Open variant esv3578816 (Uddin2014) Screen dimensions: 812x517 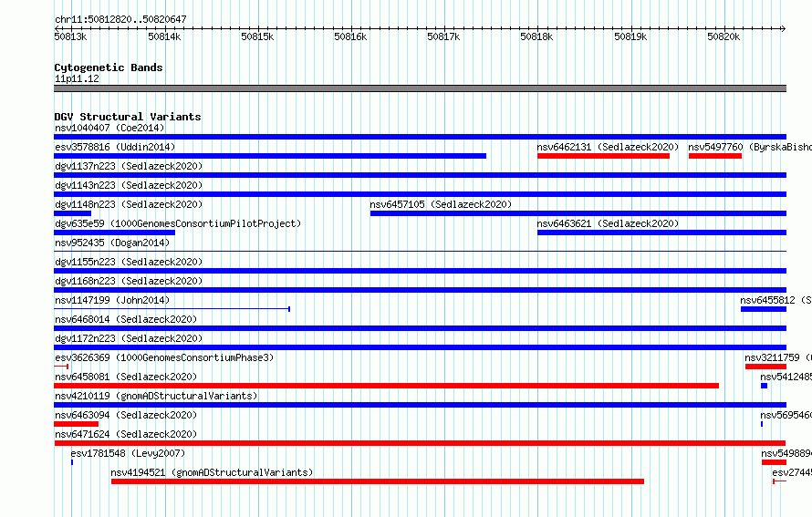[270, 156]
